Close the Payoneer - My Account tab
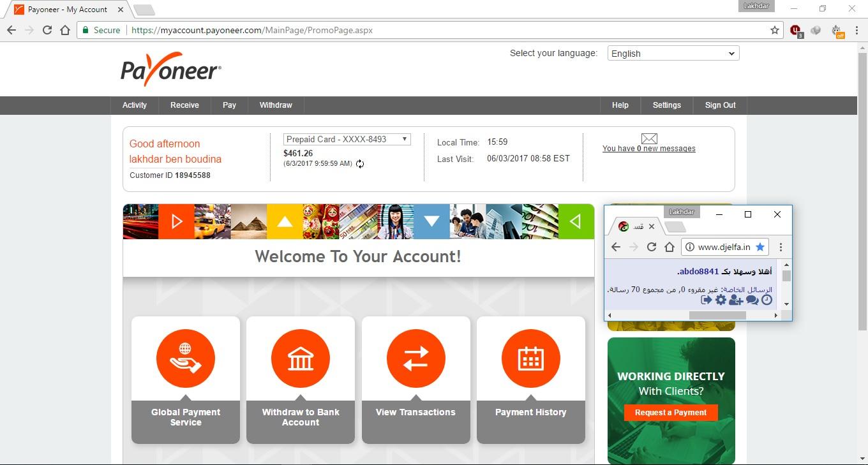 coord(121,10)
